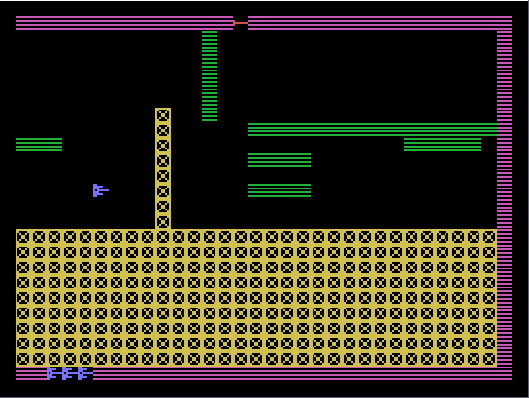Click the magenta bottom wall right of ship icons
Screen dimensions: 529x398
pyautogui.click(x=303, y=374)
